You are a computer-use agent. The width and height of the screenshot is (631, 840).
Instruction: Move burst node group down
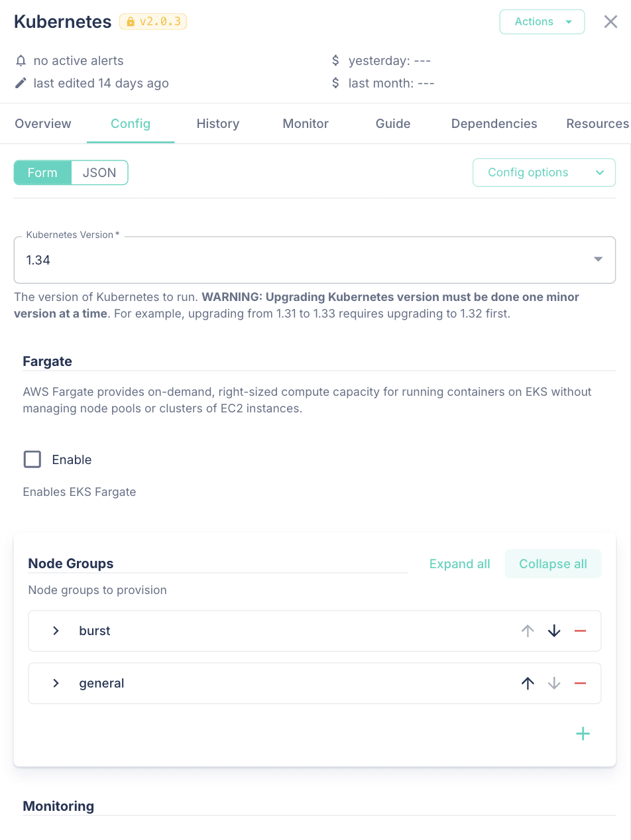[x=554, y=631]
